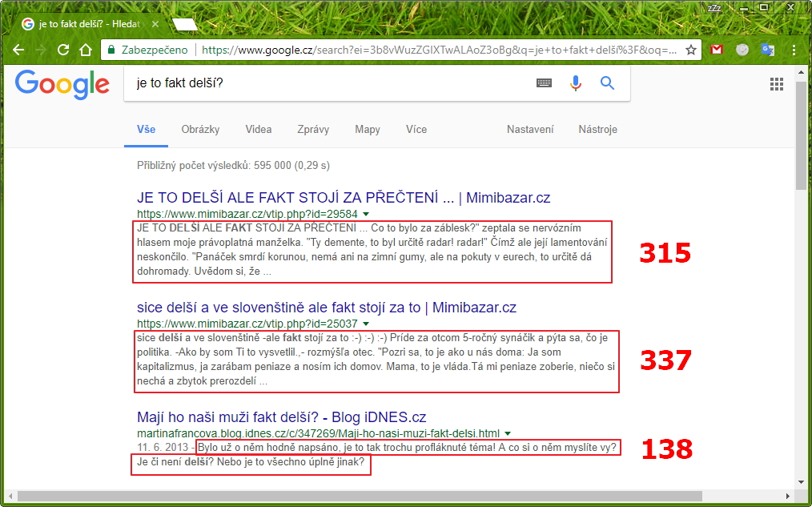Open the Google Translate extension icon
The width and height of the screenshot is (812, 507).
coord(767,50)
